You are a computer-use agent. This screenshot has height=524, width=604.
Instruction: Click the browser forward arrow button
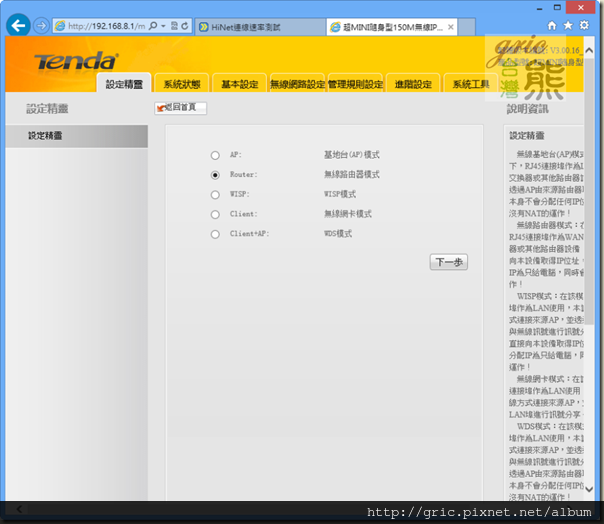(41, 26)
